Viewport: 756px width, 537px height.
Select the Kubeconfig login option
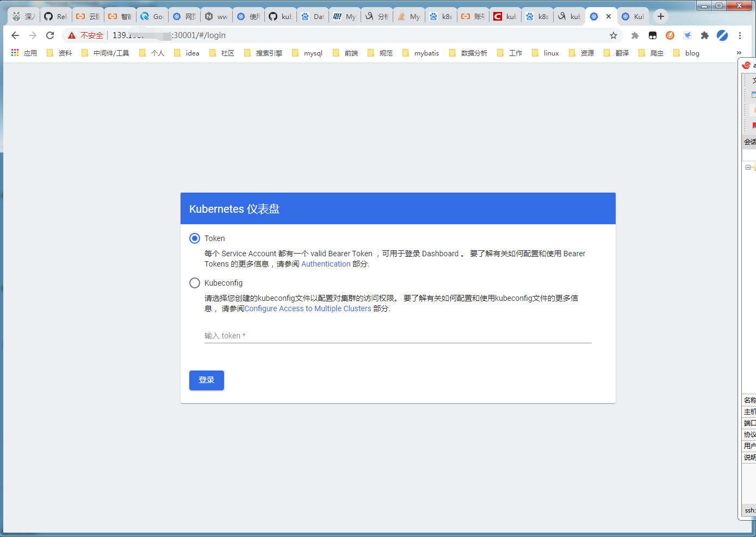click(195, 283)
